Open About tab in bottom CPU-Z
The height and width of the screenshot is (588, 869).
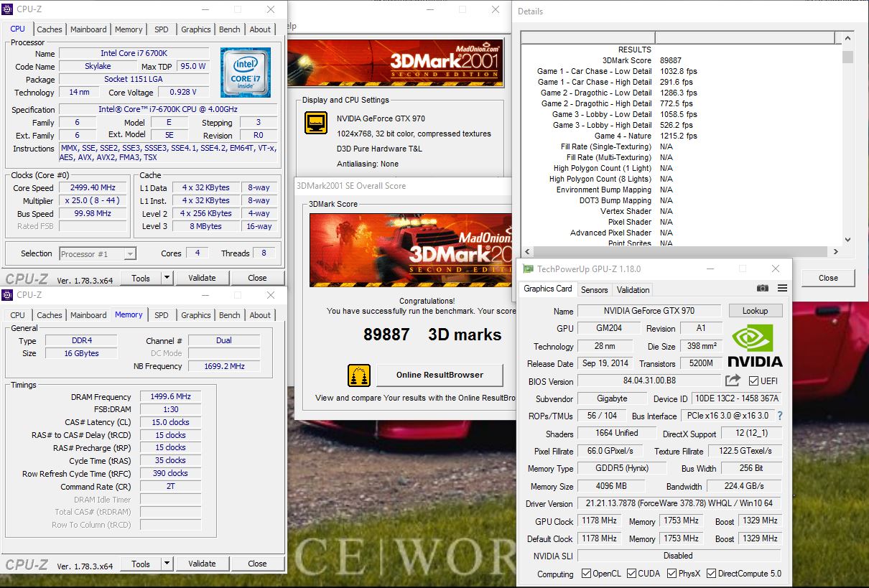260,315
